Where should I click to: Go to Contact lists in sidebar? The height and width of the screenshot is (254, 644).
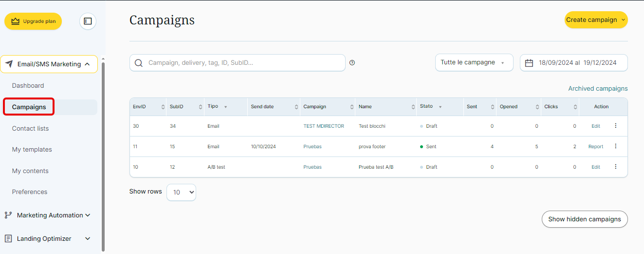[30, 128]
